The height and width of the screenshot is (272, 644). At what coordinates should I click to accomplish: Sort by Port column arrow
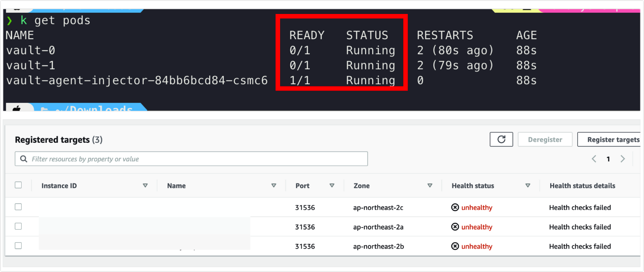[332, 186]
